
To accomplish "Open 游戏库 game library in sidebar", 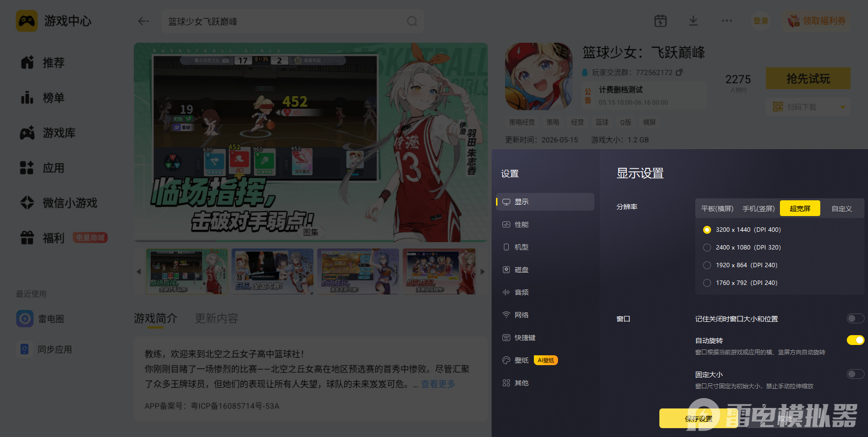I will pos(48,133).
